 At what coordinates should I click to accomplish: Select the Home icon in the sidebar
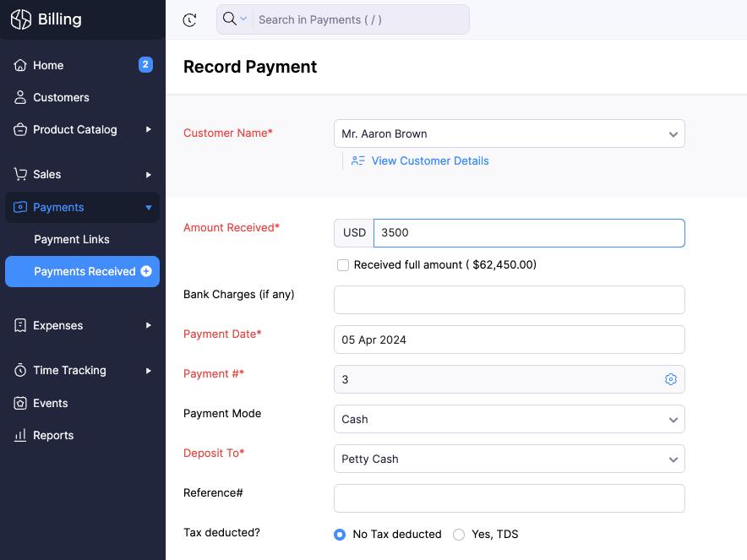[x=19, y=65]
